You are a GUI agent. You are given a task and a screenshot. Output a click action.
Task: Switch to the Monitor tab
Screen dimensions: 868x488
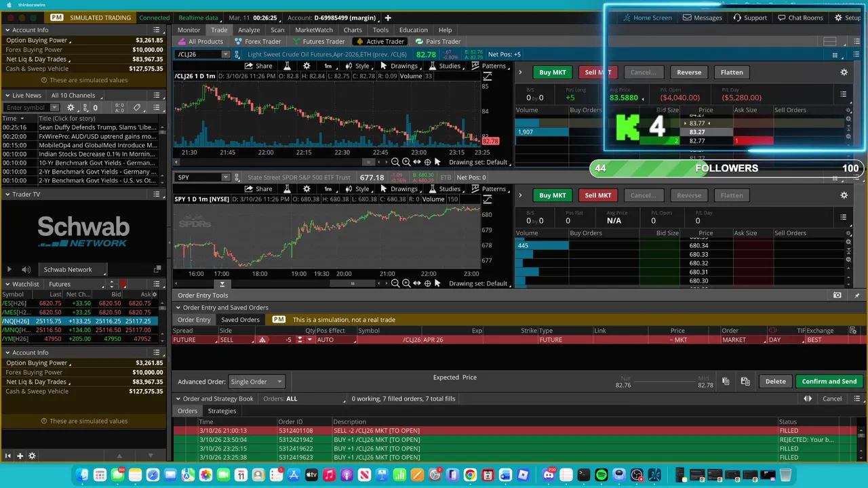click(x=189, y=30)
